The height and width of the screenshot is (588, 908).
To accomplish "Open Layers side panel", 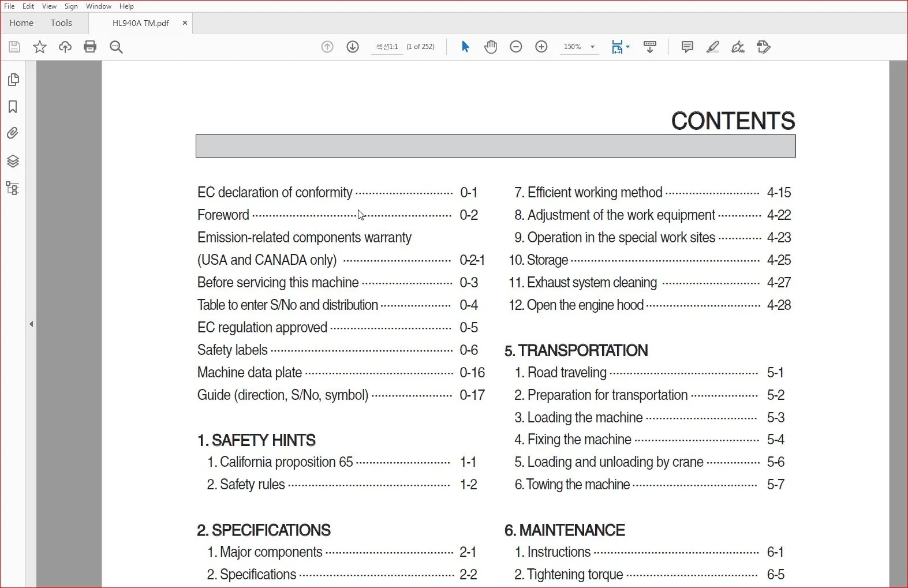I will (13, 161).
